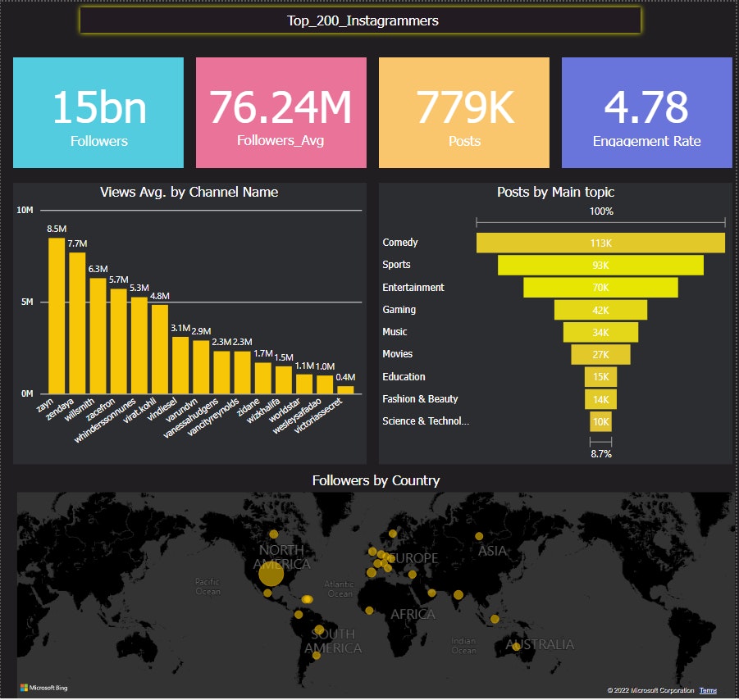Select the 76.24M Followers_Avg card

[281, 113]
